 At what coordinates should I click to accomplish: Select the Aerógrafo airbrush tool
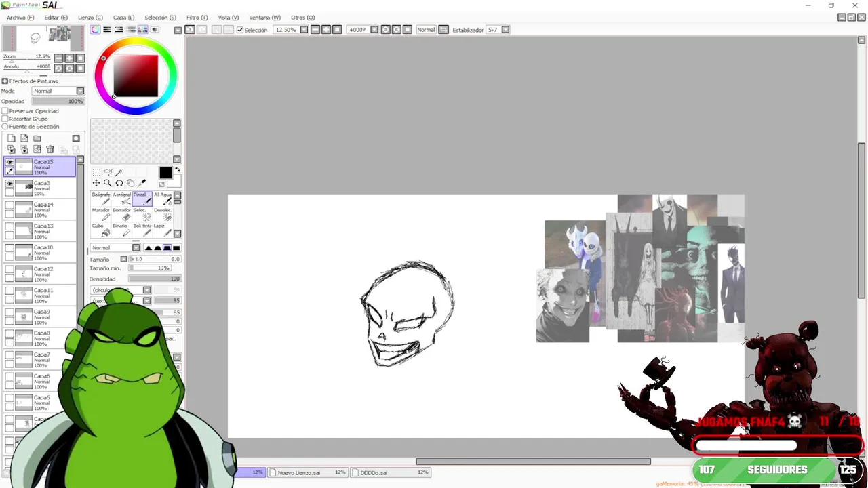121,199
